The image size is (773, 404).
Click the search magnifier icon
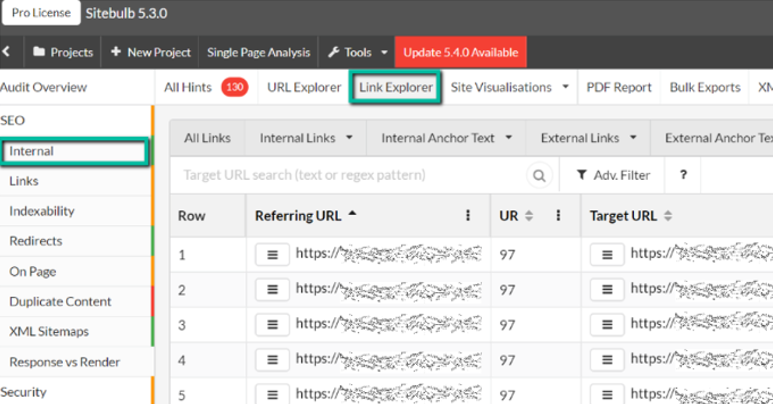coord(540,176)
